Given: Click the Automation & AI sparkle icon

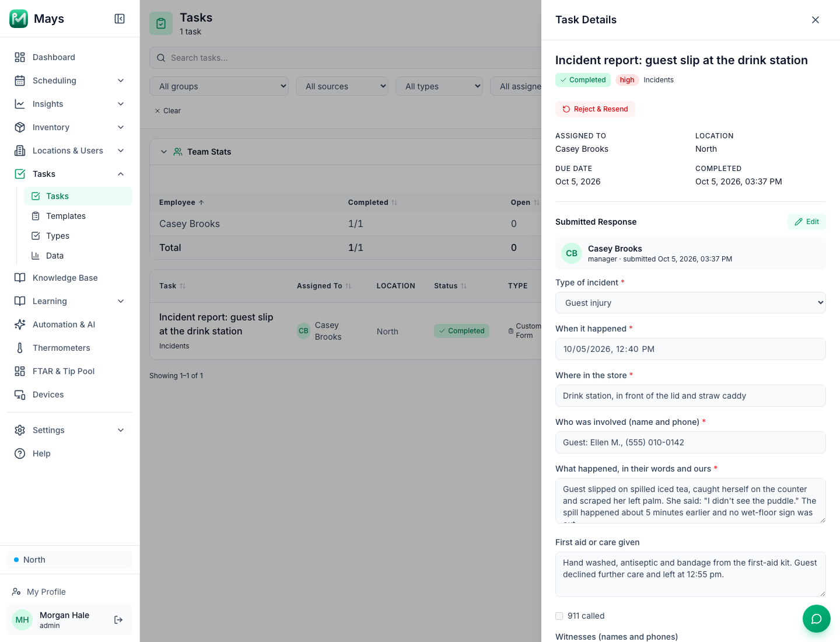Looking at the screenshot, I should [20, 325].
